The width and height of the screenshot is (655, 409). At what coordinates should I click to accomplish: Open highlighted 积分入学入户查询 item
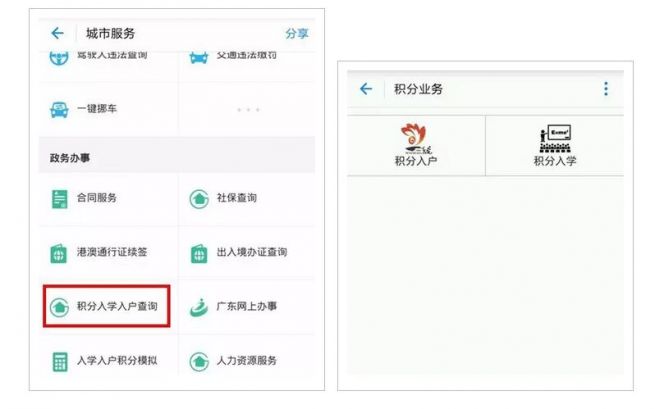coord(107,305)
